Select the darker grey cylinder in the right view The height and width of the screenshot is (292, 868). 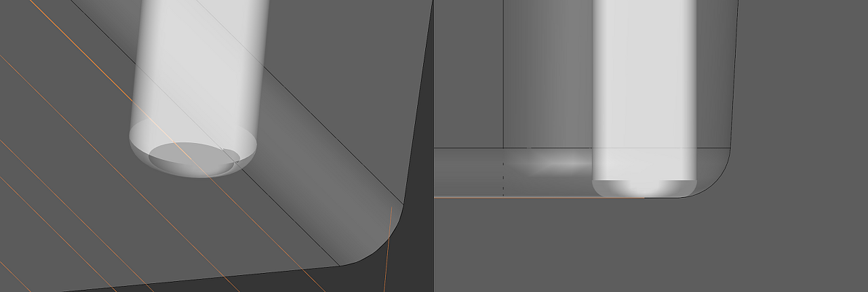548,75
